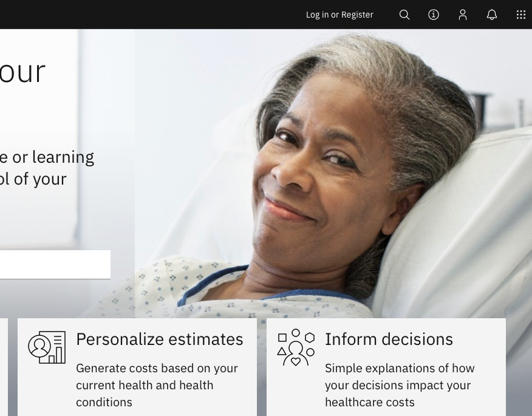
Task: Click Log in or Register link
Action: tap(339, 15)
